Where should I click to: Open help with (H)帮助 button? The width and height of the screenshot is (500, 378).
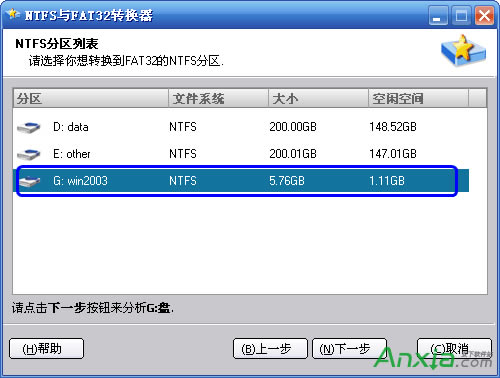click(x=46, y=349)
